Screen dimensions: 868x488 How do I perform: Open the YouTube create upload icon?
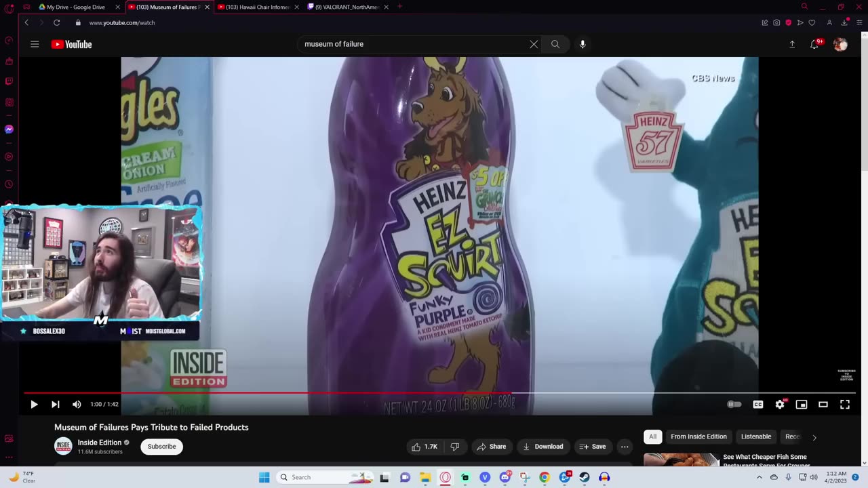(792, 44)
